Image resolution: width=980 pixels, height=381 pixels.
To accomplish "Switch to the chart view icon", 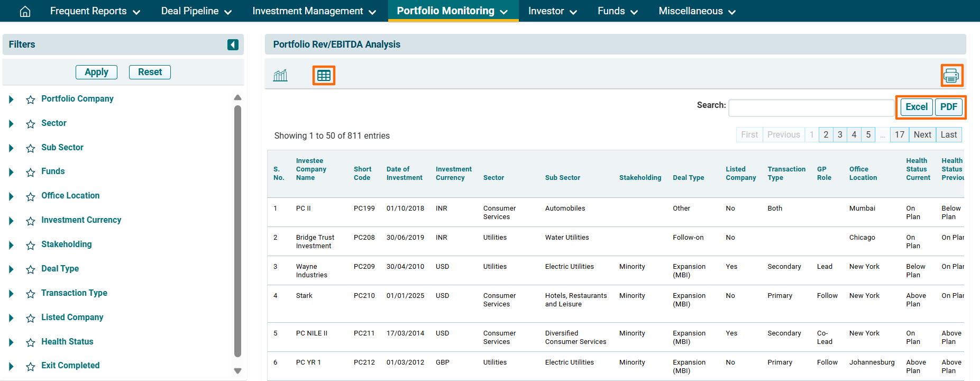I will click(x=280, y=76).
